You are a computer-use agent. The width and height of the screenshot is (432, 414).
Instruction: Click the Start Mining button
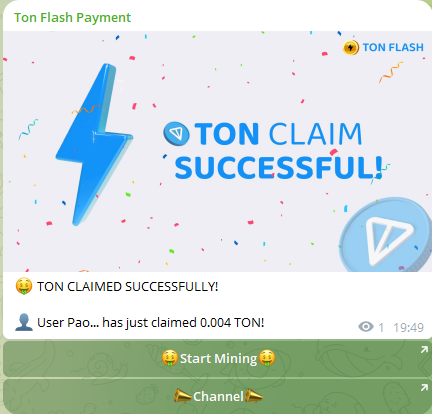coord(217,359)
